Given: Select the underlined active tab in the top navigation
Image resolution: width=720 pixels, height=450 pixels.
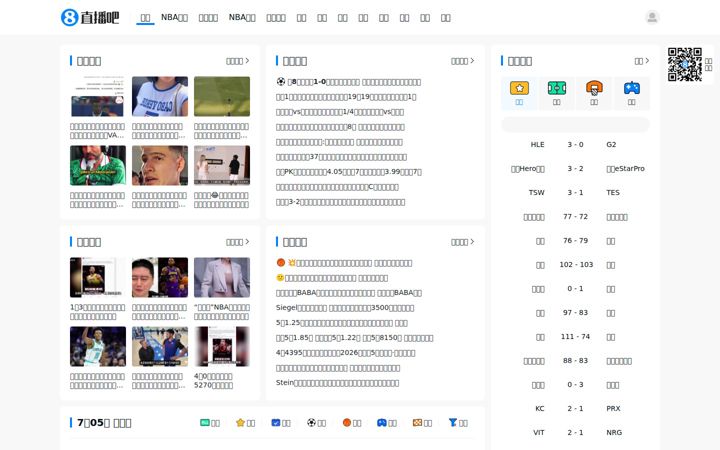Looking at the screenshot, I should (145, 18).
